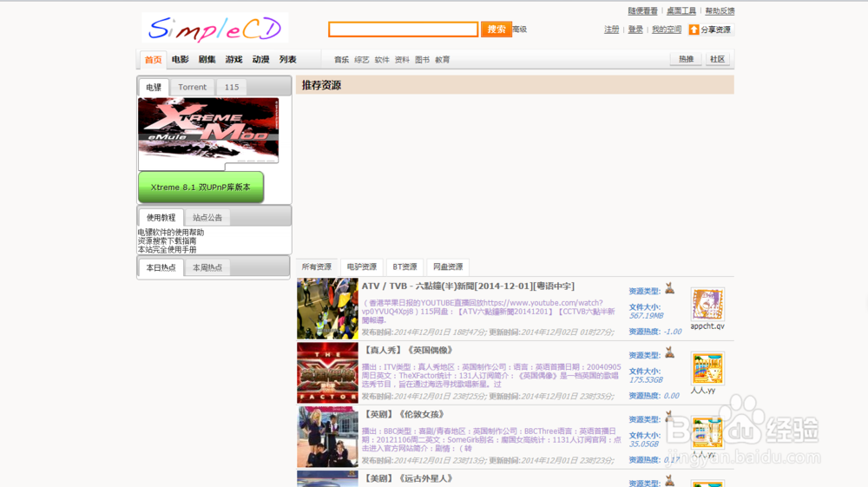Open 资源搜索下载指南 link
Image resolution: width=868 pixels, height=487 pixels.
(167, 240)
